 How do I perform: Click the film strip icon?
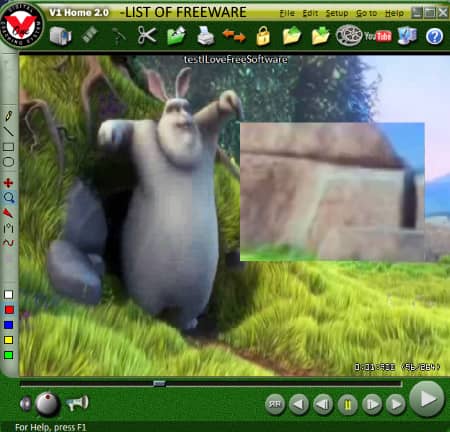coord(90,35)
